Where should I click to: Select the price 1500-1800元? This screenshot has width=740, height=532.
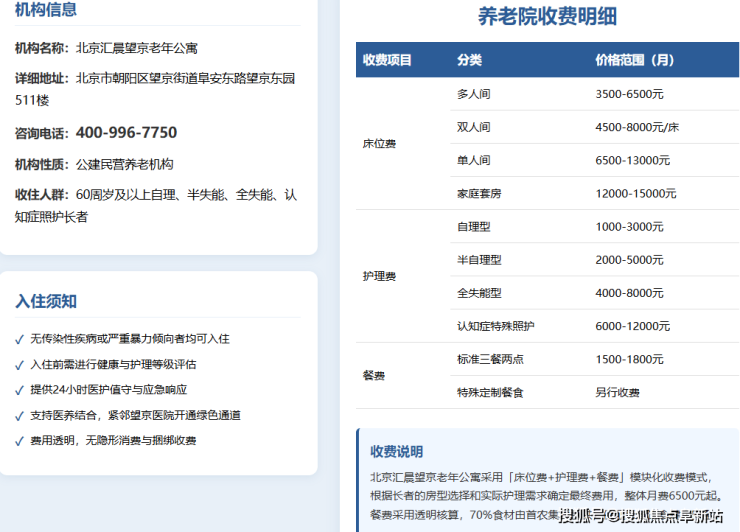pos(629,359)
